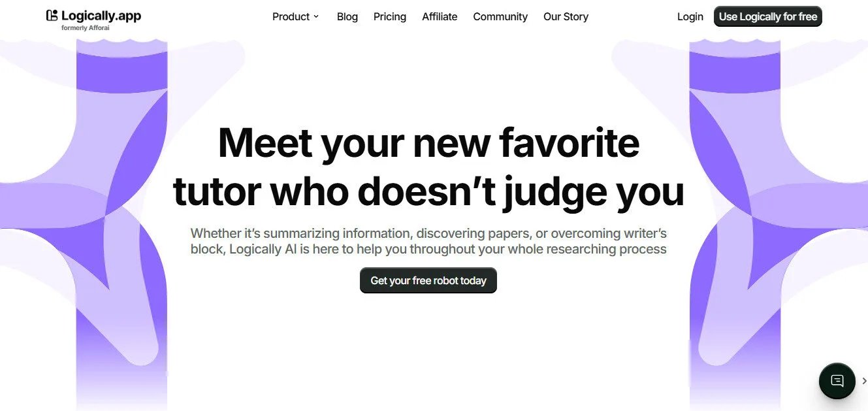Select the Logically.app brand mark
The image size is (868, 411).
pyautogui.click(x=51, y=14)
